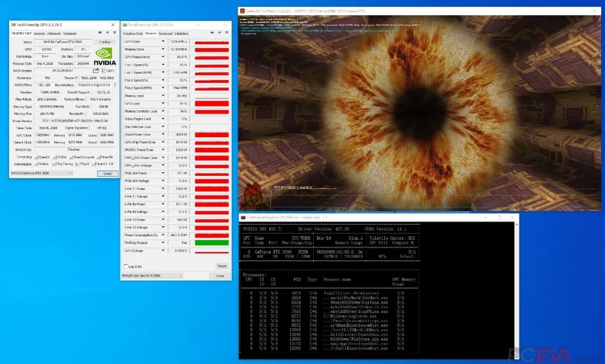The width and height of the screenshot is (605, 364).
Task: Toggle the Ray Tracing checkbox
Action: click(x=55, y=164)
